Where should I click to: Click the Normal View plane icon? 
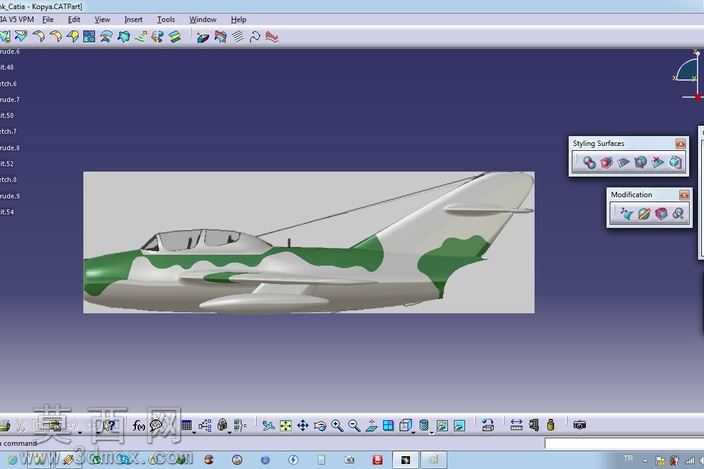click(x=371, y=425)
